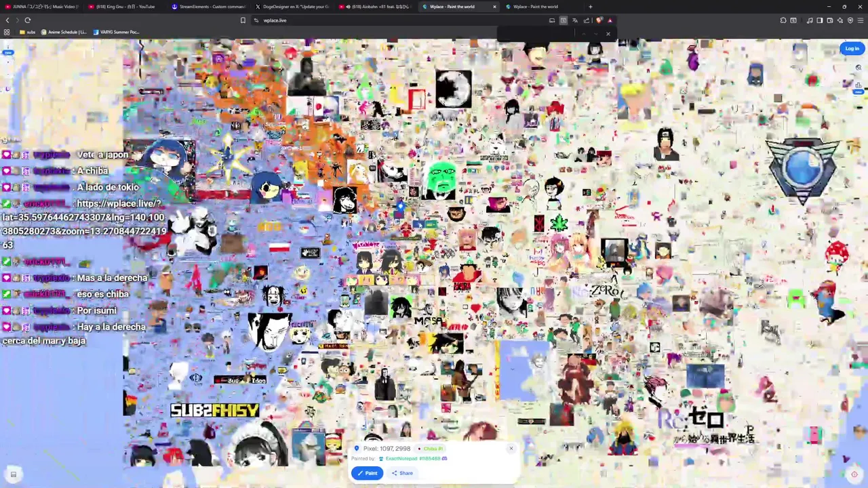Reload the wplace.live page
Image resolution: width=868 pixels, height=488 pixels.
coord(28,20)
